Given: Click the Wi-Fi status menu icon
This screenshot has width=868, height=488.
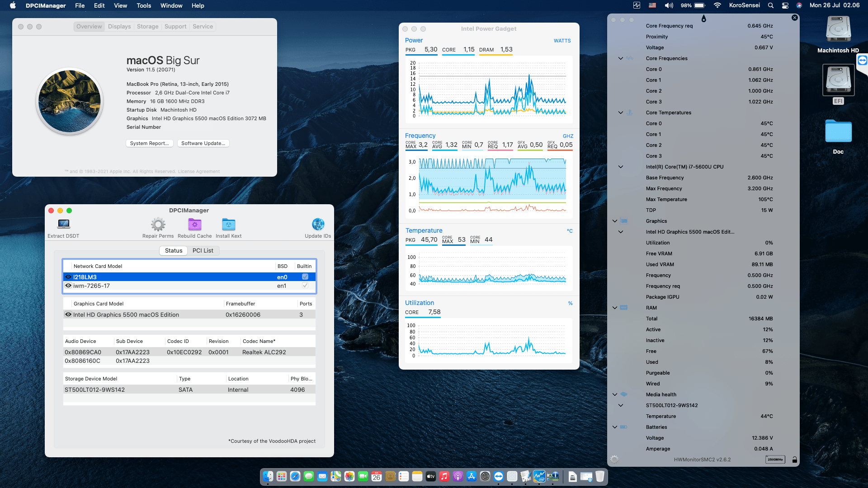Looking at the screenshot, I should (x=717, y=5).
